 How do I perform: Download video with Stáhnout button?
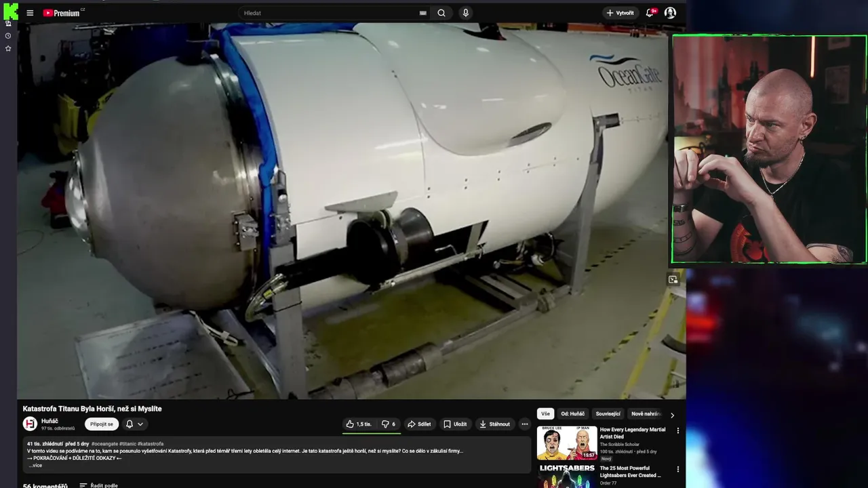point(495,424)
